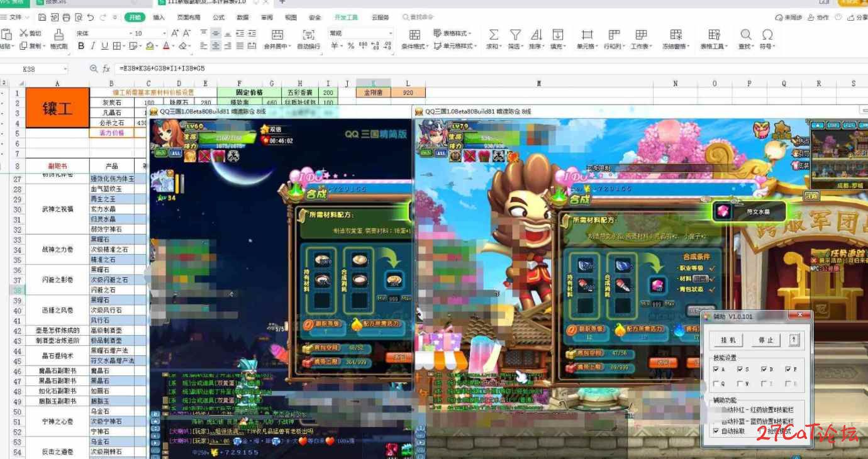Screen dimensions: 868x459
Task: Switch to the 开发工具 Developer tab
Action: point(346,18)
